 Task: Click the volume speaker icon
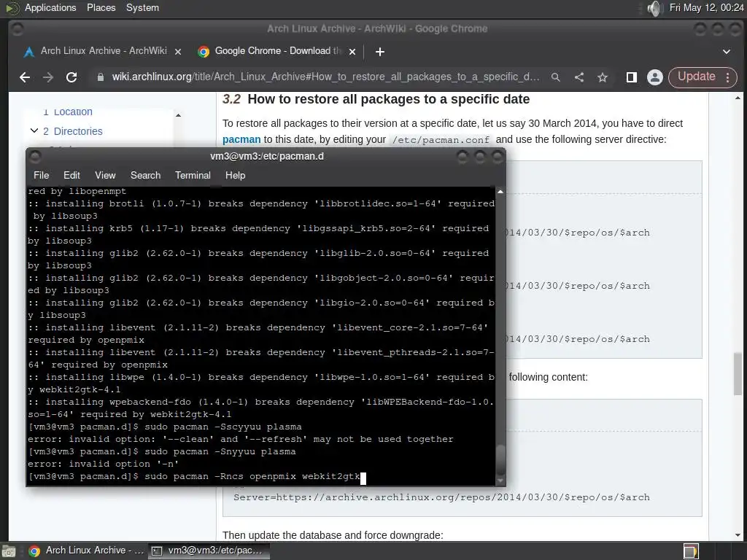tap(655, 8)
